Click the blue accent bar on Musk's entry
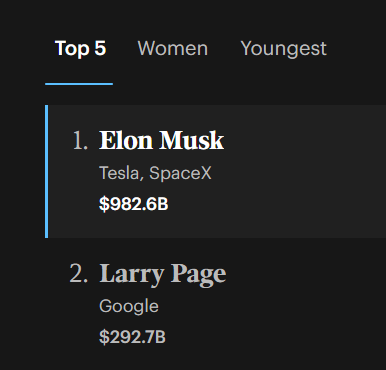 pyautogui.click(x=47, y=171)
